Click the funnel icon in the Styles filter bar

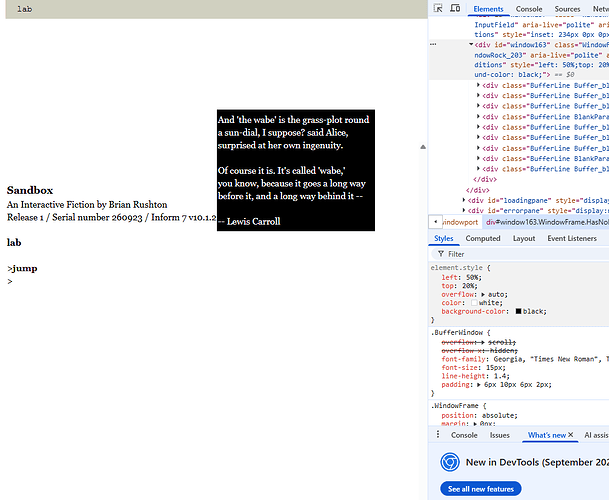[441, 254]
